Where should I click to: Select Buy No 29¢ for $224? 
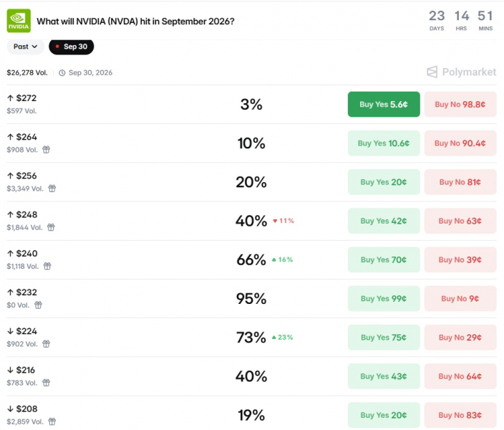(460, 338)
